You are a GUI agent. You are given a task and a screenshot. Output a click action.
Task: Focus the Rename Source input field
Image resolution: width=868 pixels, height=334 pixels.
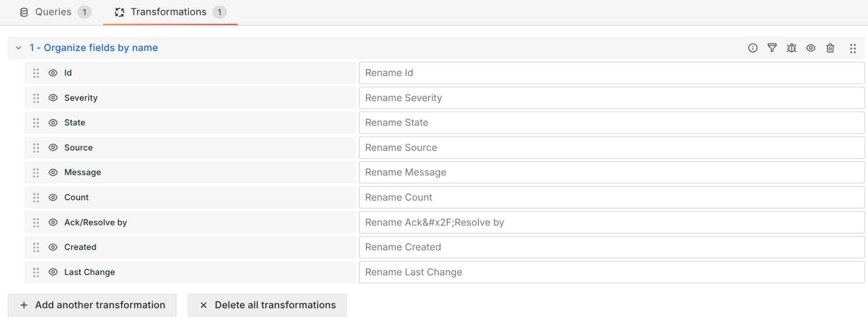[611, 148]
